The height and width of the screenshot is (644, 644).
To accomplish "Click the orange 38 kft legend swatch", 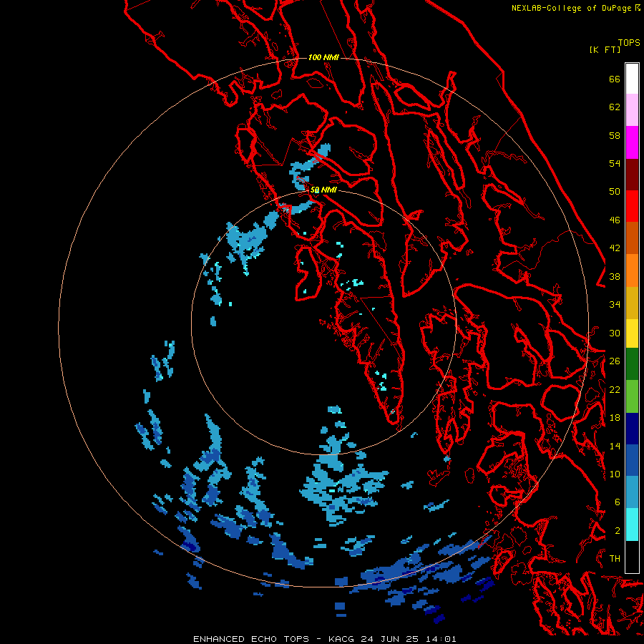I will [632, 270].
